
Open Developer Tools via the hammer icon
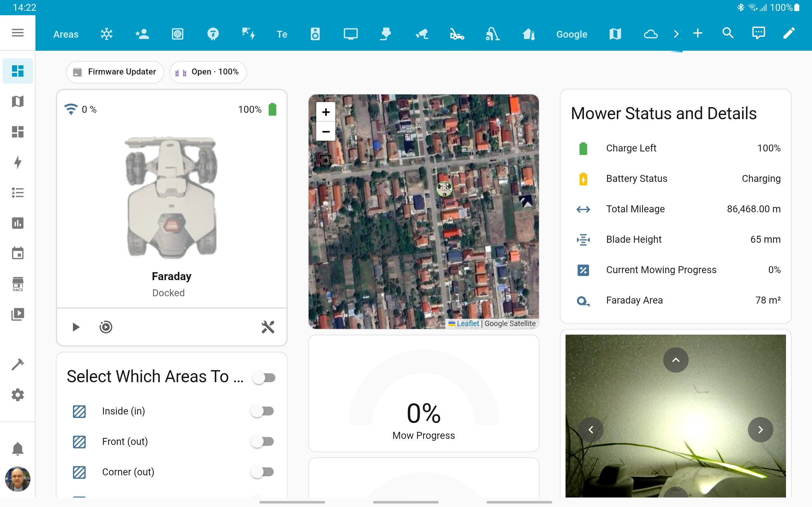[x=17, y=364]
